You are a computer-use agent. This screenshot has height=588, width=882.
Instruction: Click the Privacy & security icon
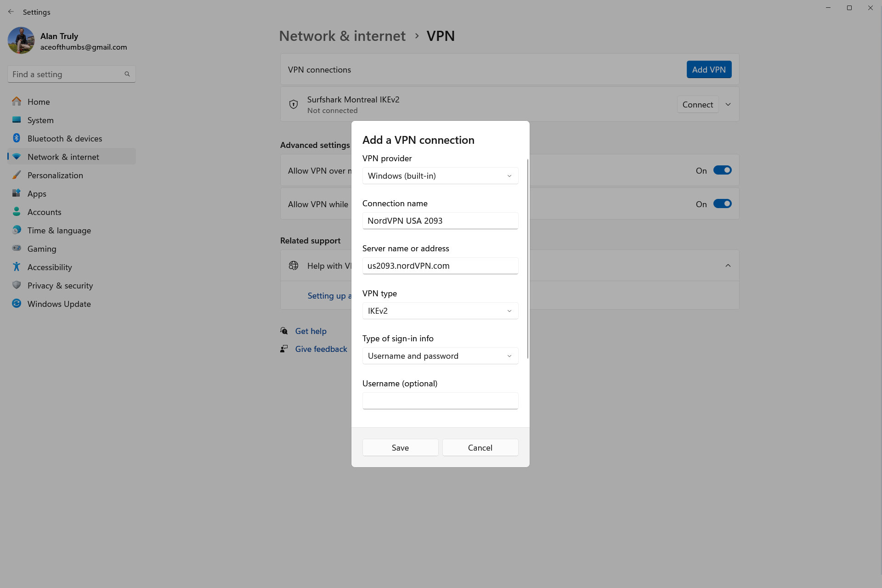[16, 285]
